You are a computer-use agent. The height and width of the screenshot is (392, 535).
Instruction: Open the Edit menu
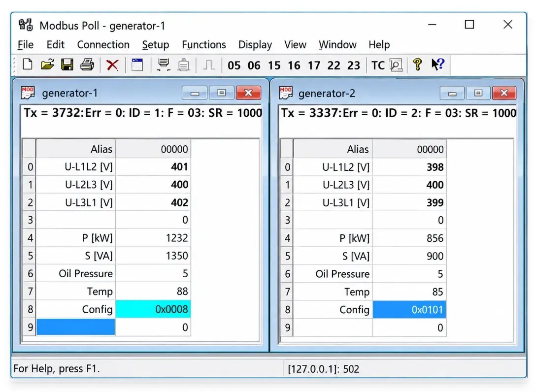click(55, 45)
